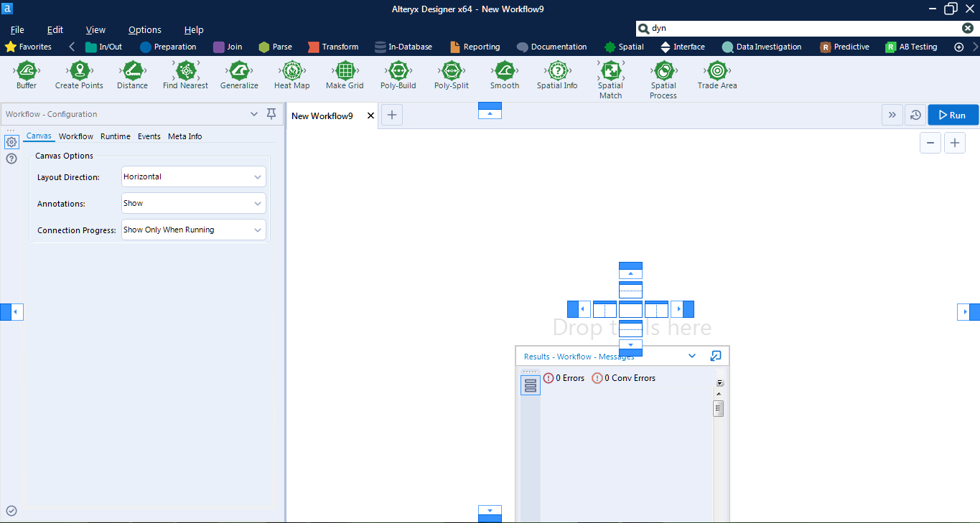Pin the Workflow Configuration panel
This screenshot has width=980, height=523.
271,113
